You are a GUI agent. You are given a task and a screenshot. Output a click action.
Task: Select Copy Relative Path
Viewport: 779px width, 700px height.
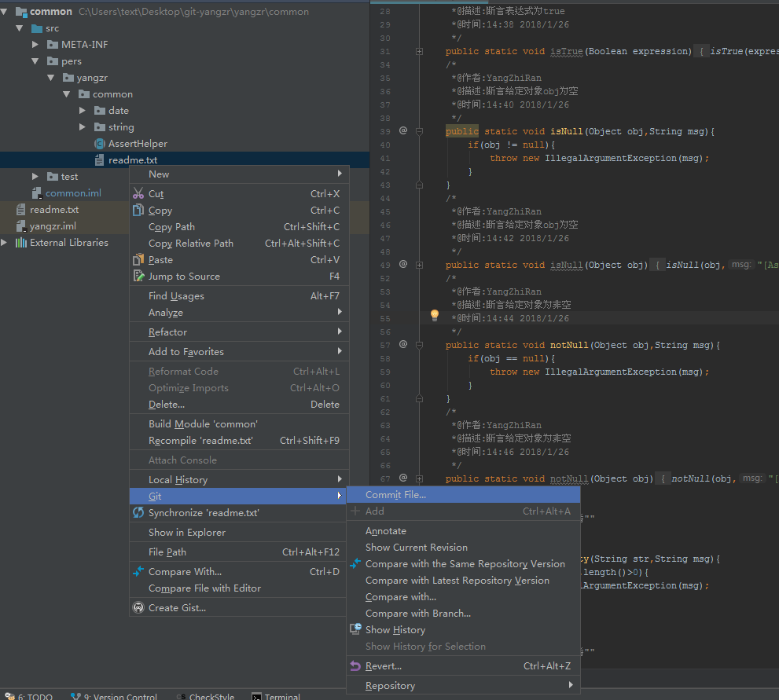coord(240,244)
